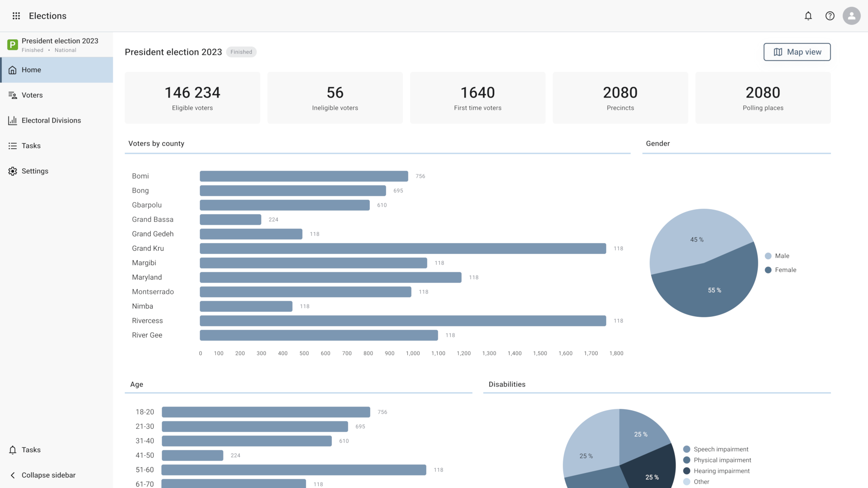
Task: Click the green President election P icon
Action: click(13, 45)
